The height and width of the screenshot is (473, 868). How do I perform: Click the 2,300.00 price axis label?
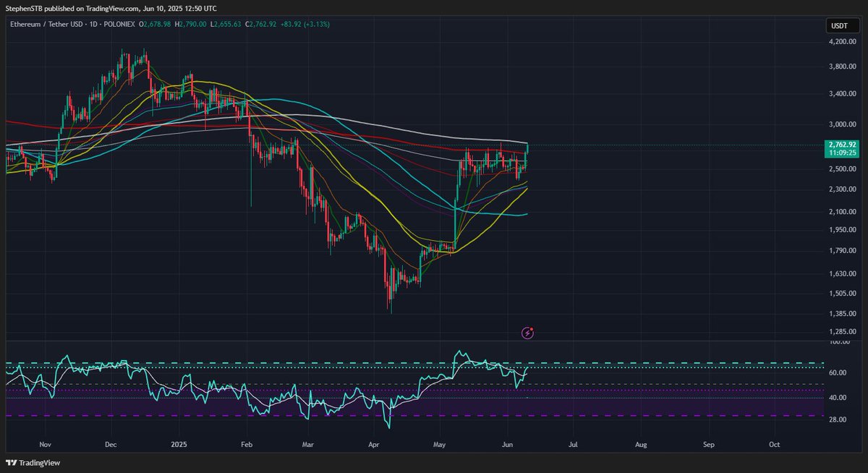[x=843, y=189]
